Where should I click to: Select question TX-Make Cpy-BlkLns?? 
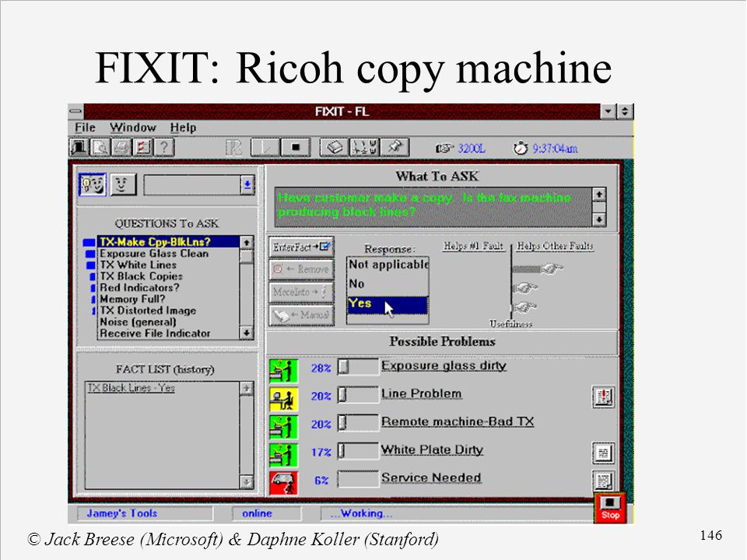(x=169, y=242)
